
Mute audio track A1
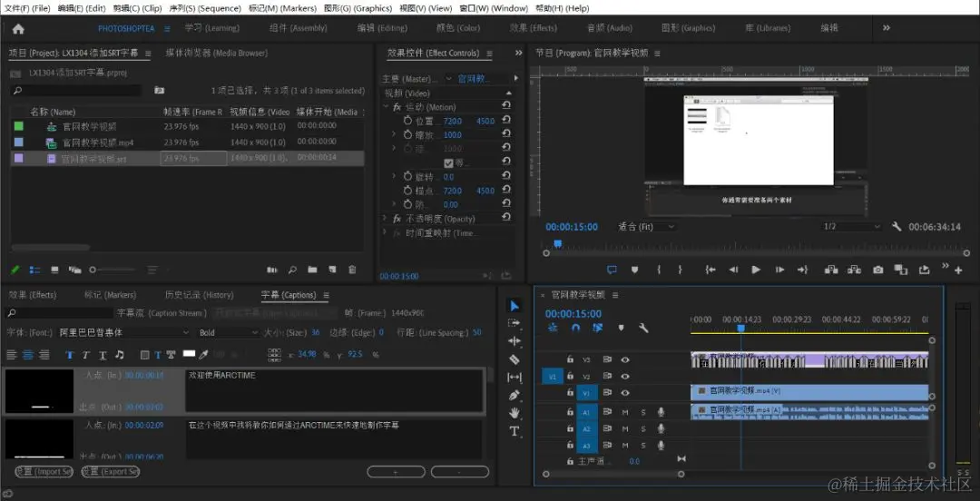tap(624, 411)
